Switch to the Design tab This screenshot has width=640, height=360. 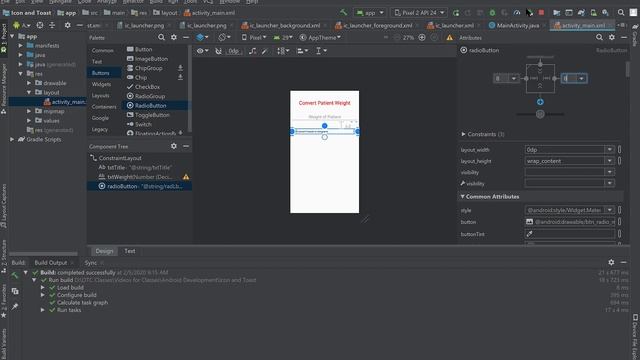point(104,251)
